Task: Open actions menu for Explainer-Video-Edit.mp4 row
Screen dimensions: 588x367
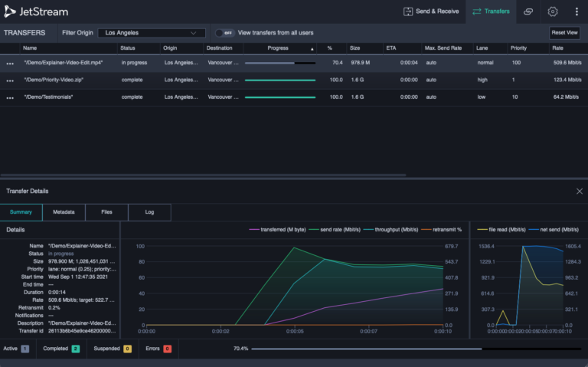Action: pos(10,63)
